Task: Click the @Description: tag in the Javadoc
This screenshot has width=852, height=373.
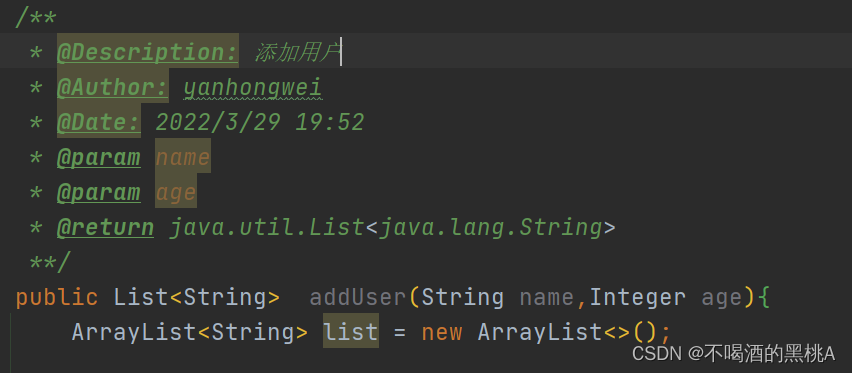Action: pos(148,53)
